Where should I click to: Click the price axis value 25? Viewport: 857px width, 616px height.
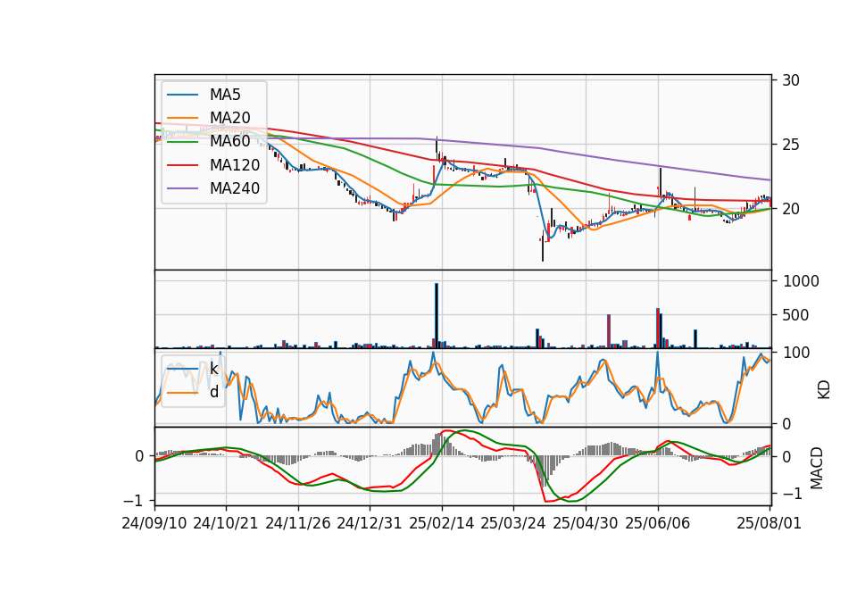[x=791, y=145]
